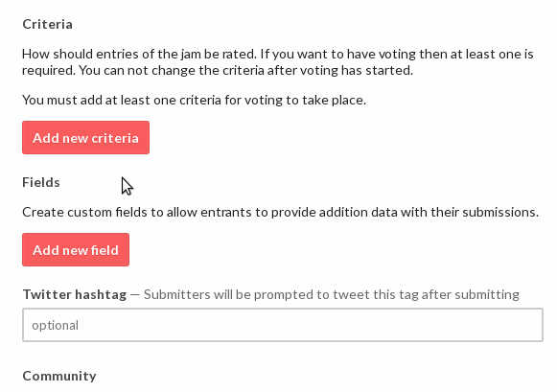The height and width of the screenshot is (392, 557).
Task: Click 'You can not change the criteria' sentence
Action: click(245, 70)
